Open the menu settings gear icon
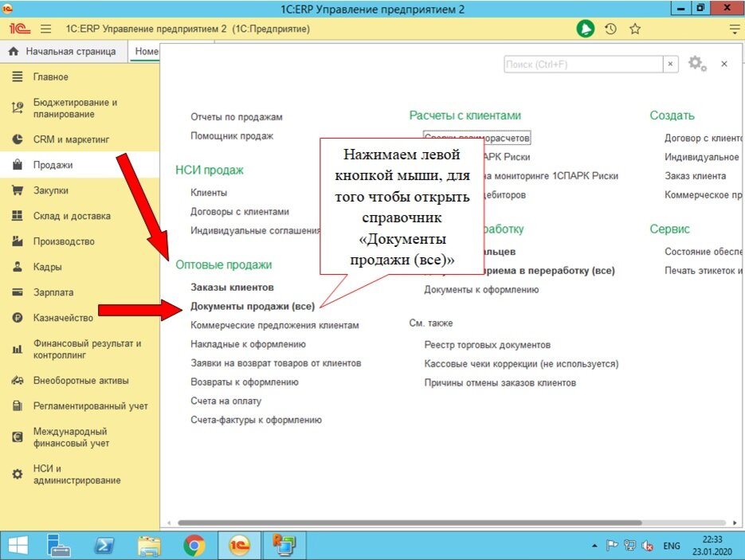This screenshot has height=560, width=745. click(697, 63)
